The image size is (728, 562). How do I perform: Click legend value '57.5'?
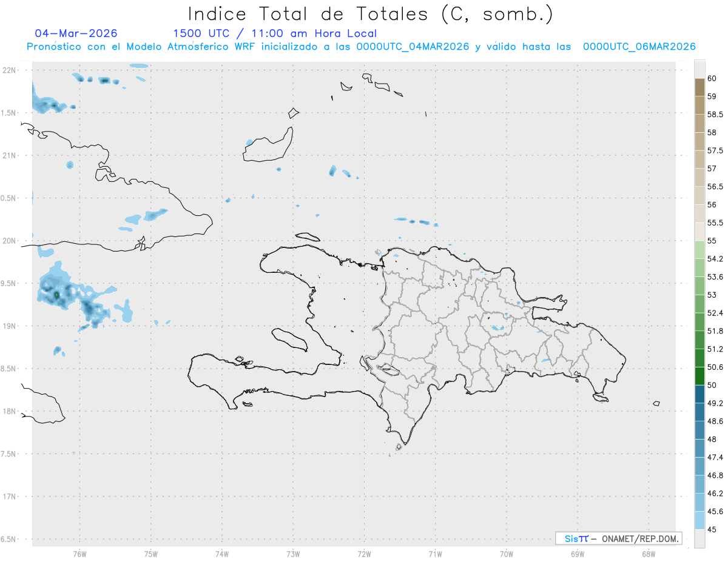point(715,150)
